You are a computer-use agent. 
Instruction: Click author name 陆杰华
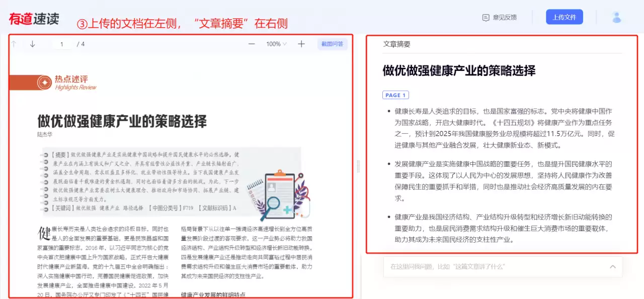(x=45, y=135)
